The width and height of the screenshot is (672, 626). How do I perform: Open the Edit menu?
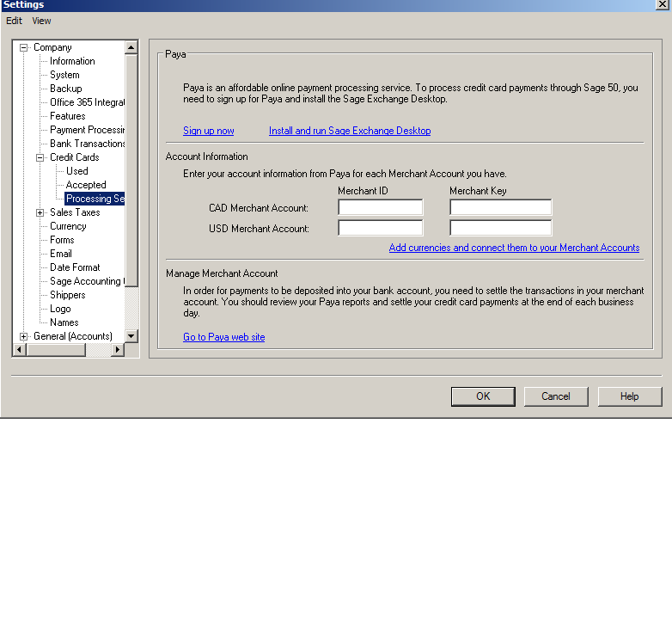tap(14, 21)
